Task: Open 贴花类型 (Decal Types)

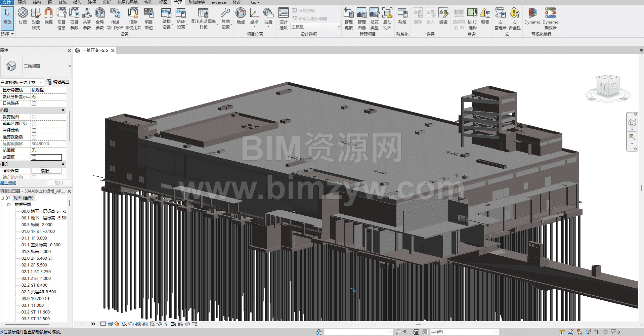Action: (375, 18)
